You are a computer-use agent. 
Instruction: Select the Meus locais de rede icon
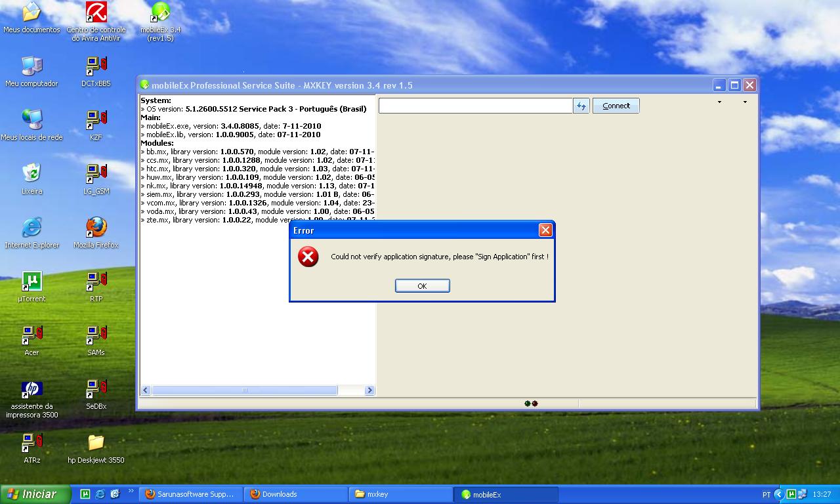31,125
